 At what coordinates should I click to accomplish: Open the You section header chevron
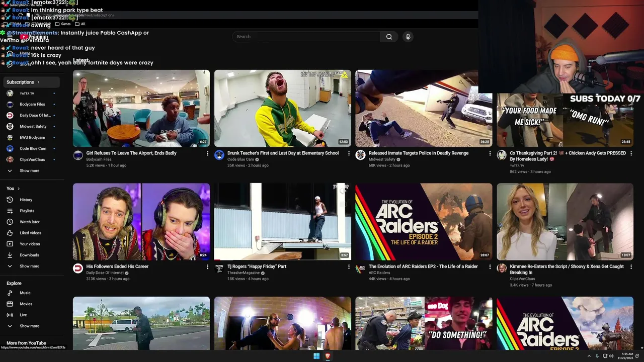tap(19, 189)
